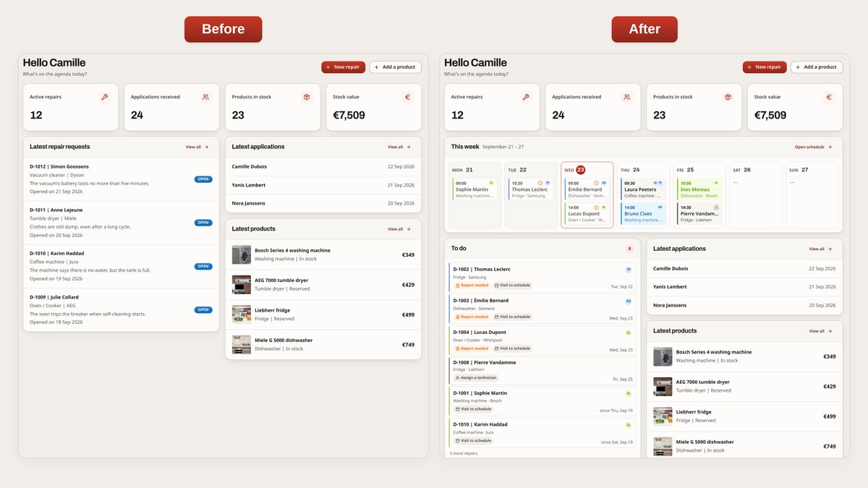The height and width of the screenshot is (488, 868).
Task: Click New repair button in the Before panel
Action: pos(344,67)
